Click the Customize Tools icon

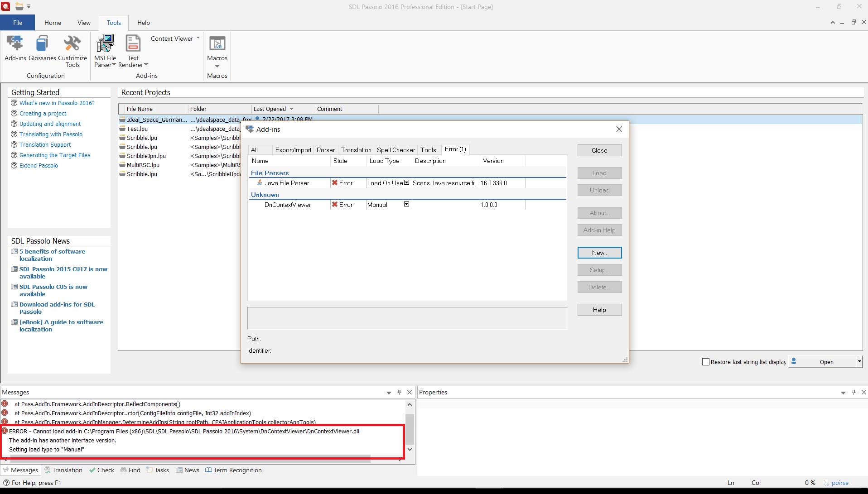coord(72,43)
